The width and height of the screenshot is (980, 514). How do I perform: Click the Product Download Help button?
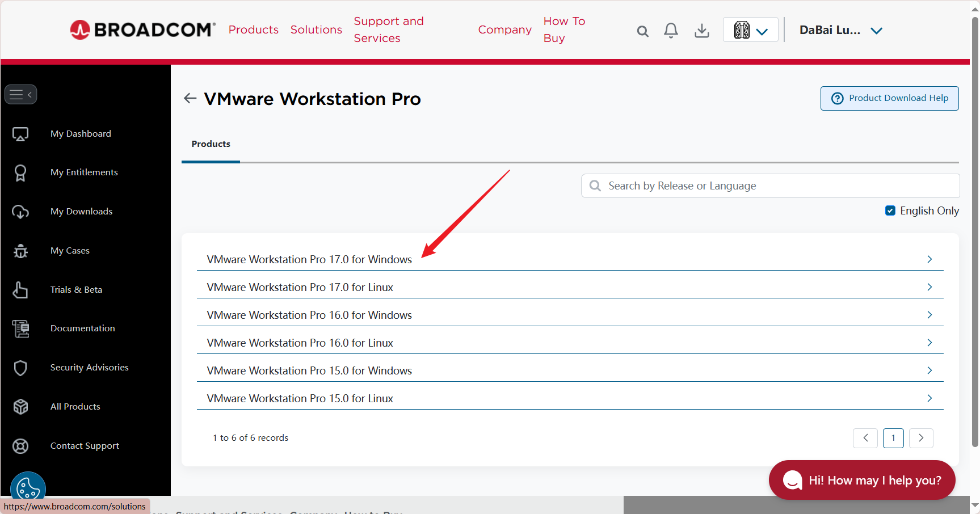pyautogui.click(x=889, y=98)
